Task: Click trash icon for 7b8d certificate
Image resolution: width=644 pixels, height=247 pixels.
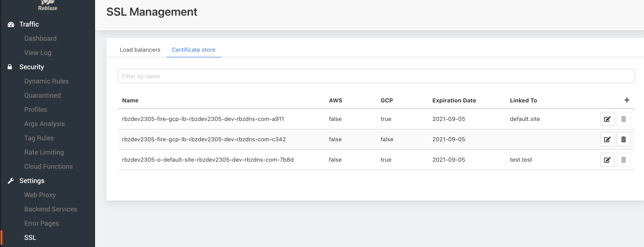Action: coord(623,160)
